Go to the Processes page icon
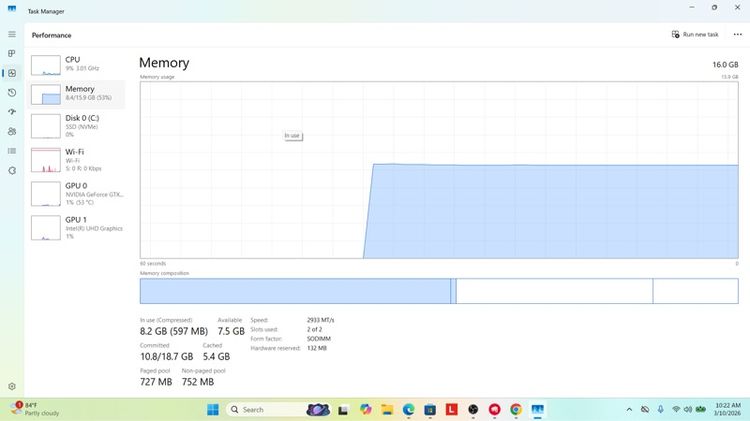 (x=12, y=54)
